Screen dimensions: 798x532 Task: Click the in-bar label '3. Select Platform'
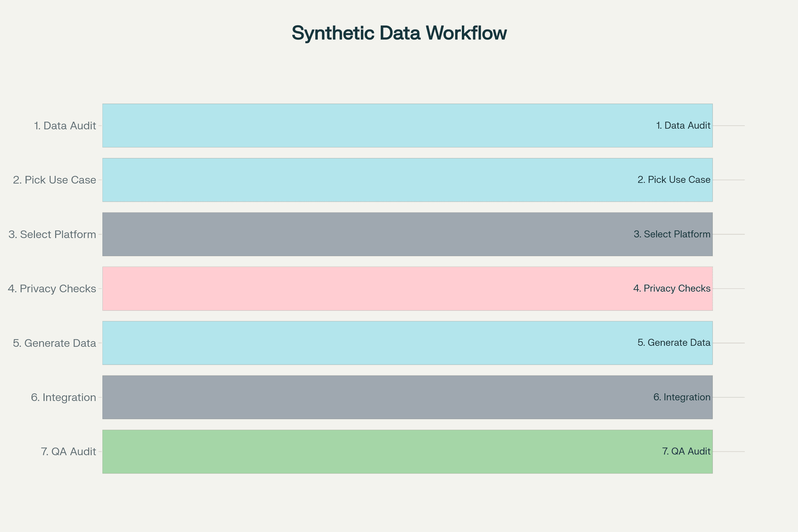672,234
